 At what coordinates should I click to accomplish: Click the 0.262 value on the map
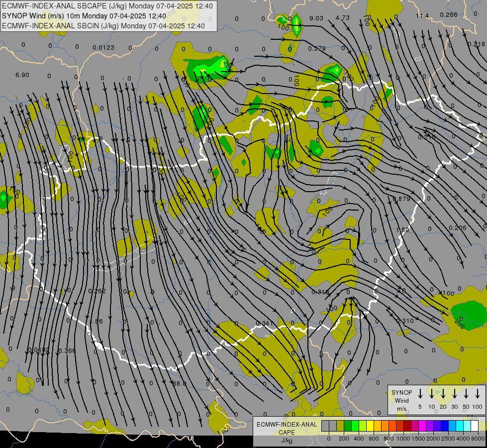97,291
